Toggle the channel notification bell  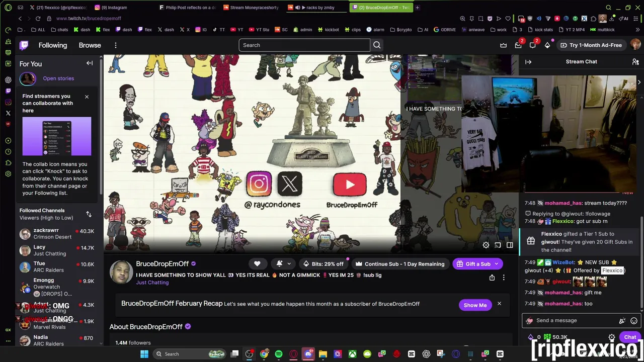click(x=279, y=264)
